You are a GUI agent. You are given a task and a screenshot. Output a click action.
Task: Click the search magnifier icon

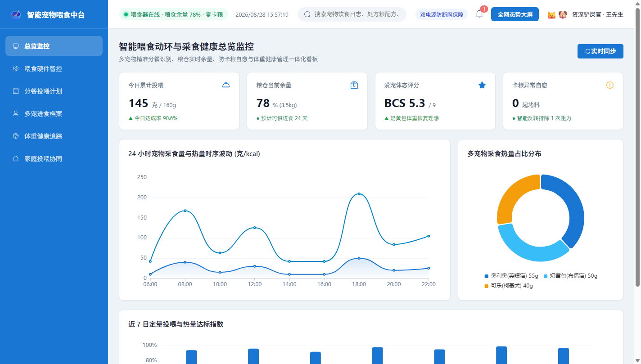(307, 14)
